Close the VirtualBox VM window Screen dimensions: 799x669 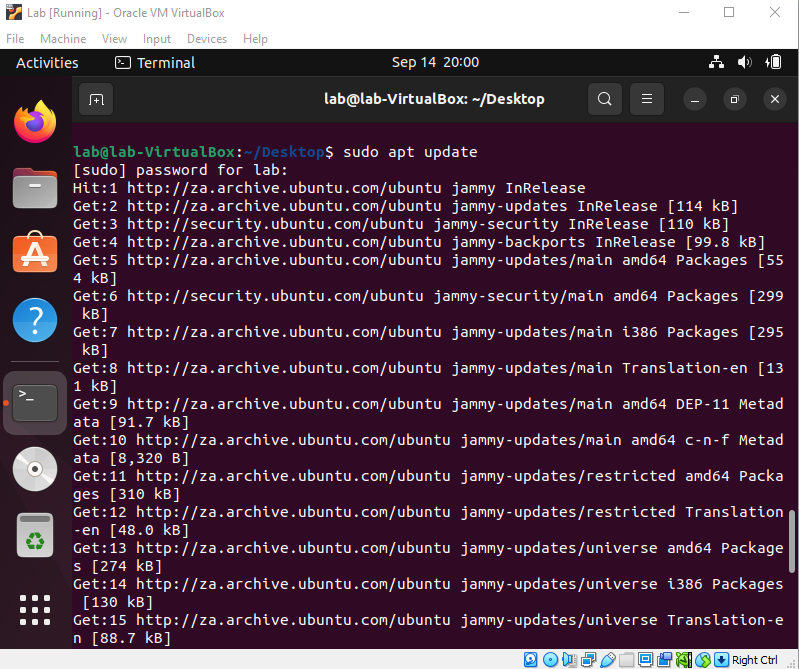pos(775,12)
